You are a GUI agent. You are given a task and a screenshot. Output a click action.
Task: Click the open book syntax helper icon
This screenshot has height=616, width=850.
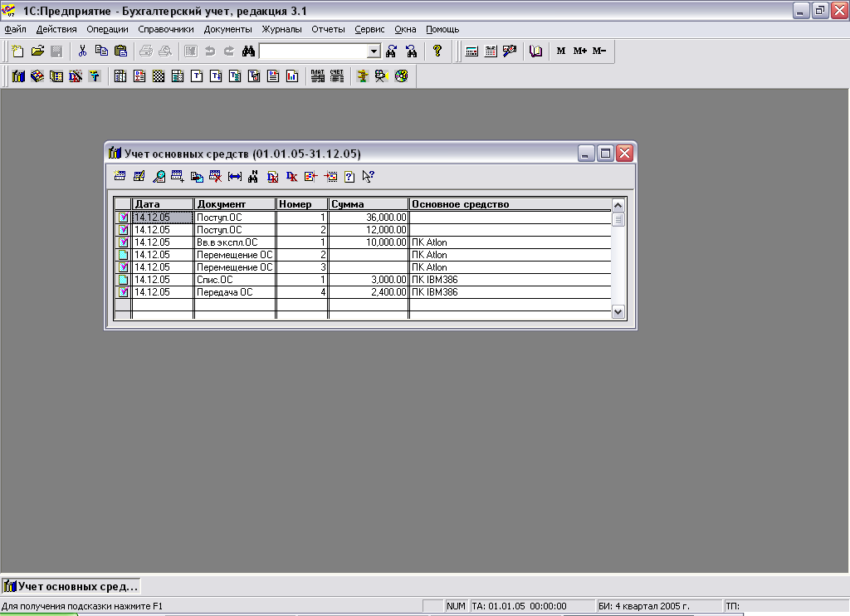point(535,51)
